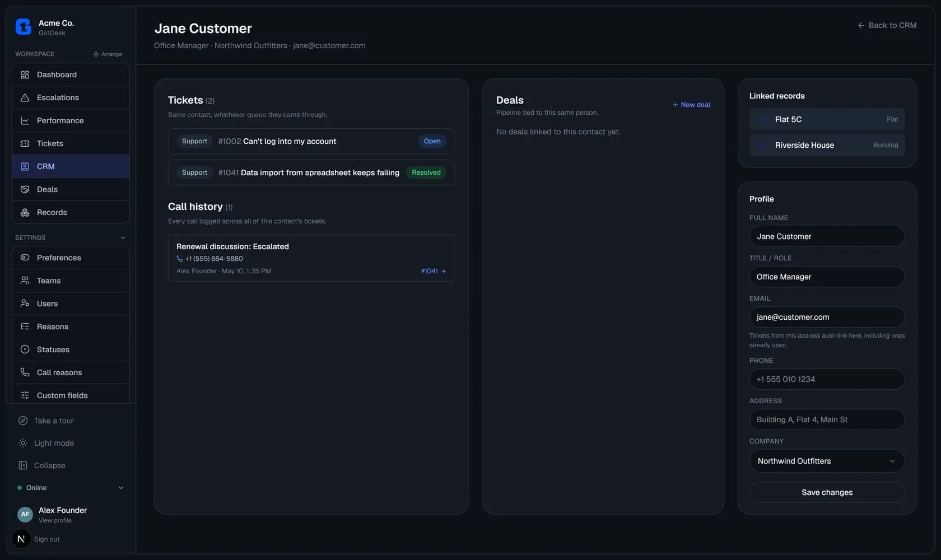Open the Flat 5C linked record
The image size is (941, 560).
827,119
